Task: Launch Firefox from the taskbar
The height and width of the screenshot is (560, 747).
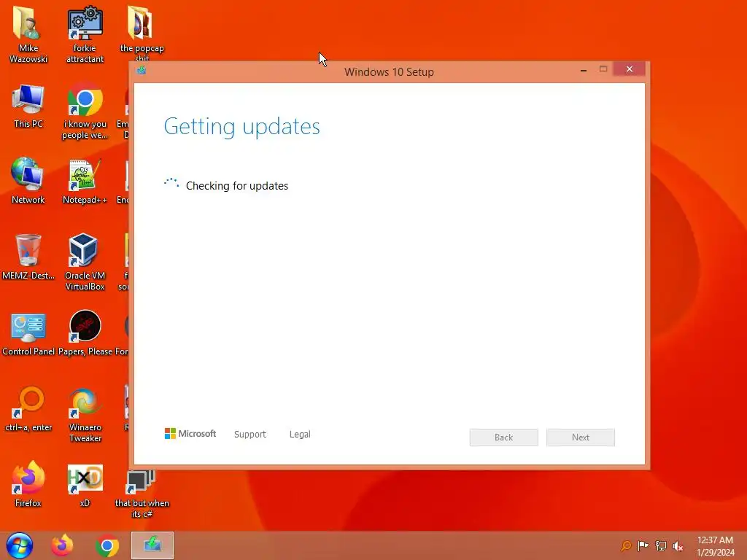Action: [x=63, y=545]
